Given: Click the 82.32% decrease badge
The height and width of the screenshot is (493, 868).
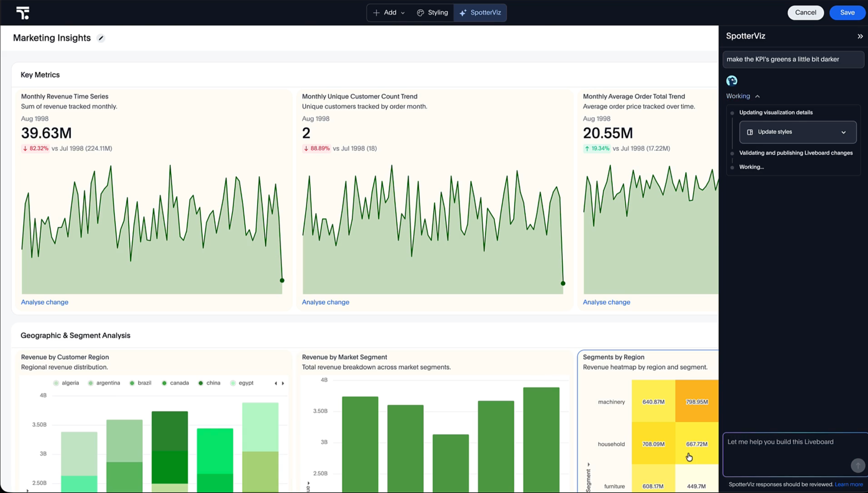Looking at the screenshot, I should (x=35, y=148).
